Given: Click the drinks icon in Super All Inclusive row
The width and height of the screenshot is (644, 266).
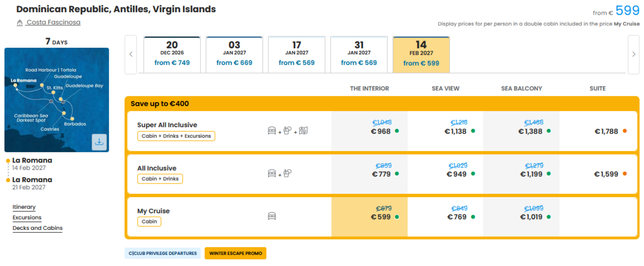Looking at the screenshot, I should (x=287, y=131).
